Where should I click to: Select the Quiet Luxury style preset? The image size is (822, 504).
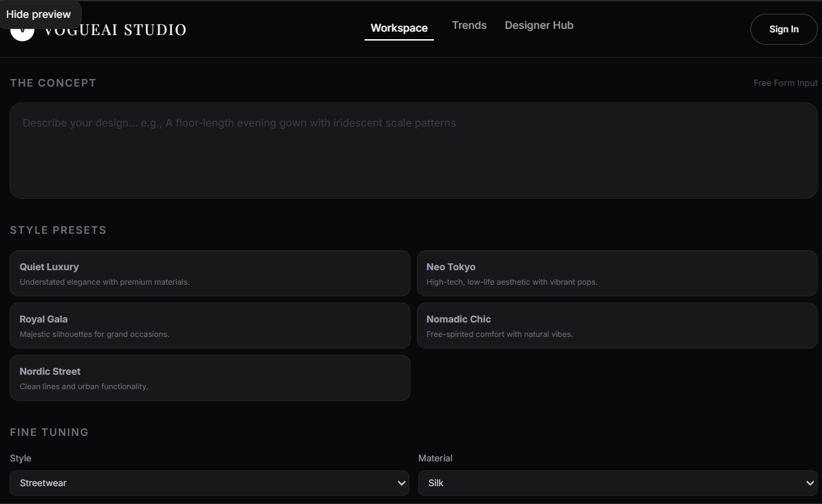pos(210,273)
